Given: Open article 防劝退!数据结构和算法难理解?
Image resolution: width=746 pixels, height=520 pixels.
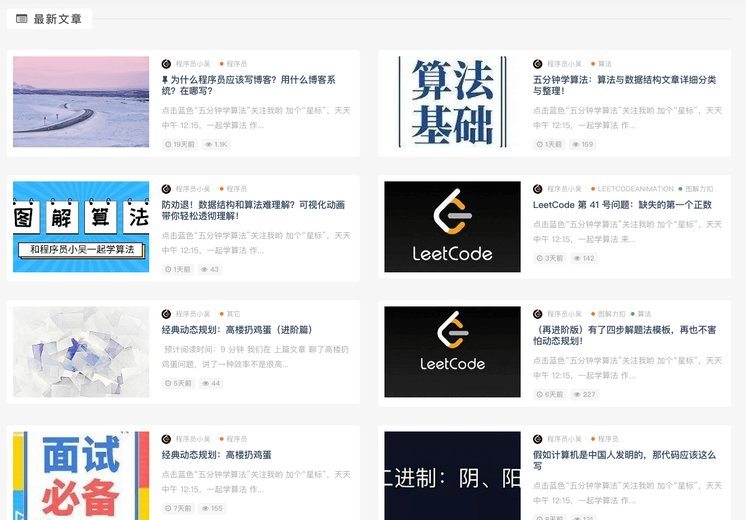Looking at the screenshot, I should click(x=253, y=210).
